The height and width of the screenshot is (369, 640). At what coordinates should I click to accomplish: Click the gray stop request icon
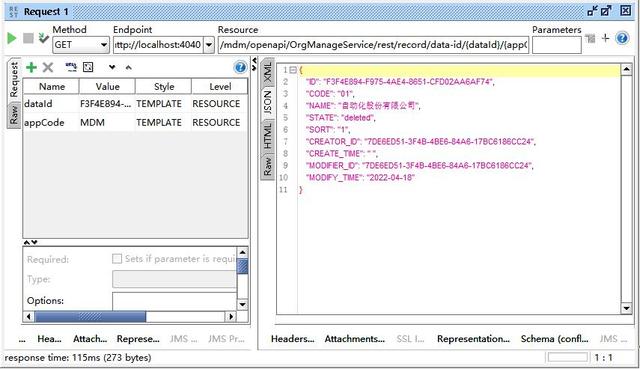(x=28, y=38)
